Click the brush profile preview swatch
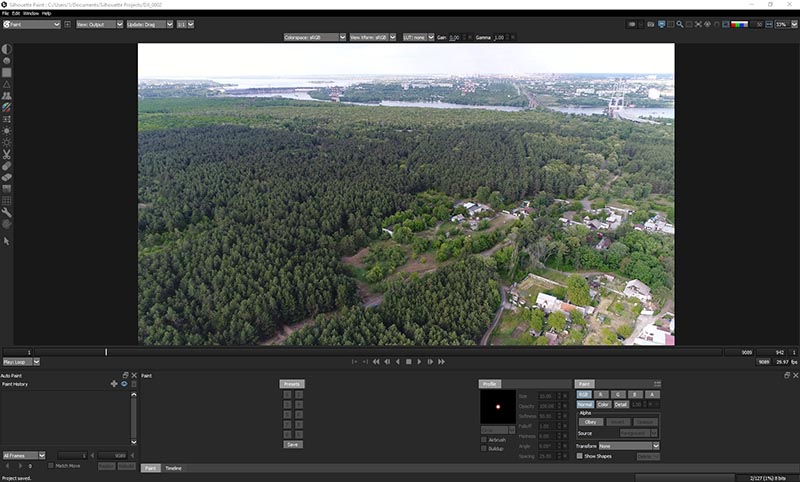Image resolution: width=800 pixels, height=482 pixels. pyautogui.click(x=497, y=406)
